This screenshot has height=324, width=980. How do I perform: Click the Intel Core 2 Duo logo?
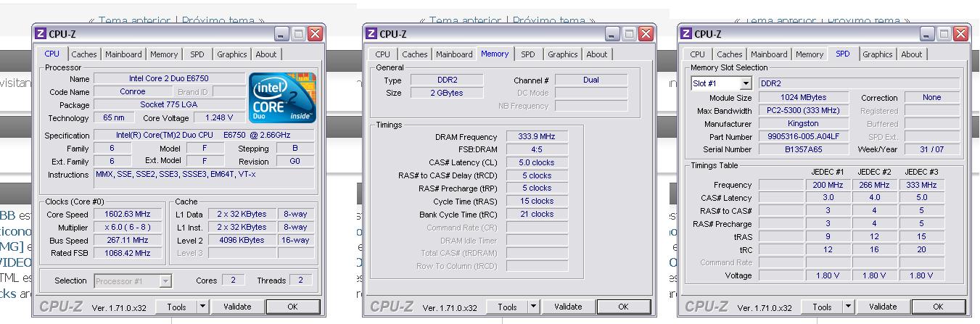(282, 97)
